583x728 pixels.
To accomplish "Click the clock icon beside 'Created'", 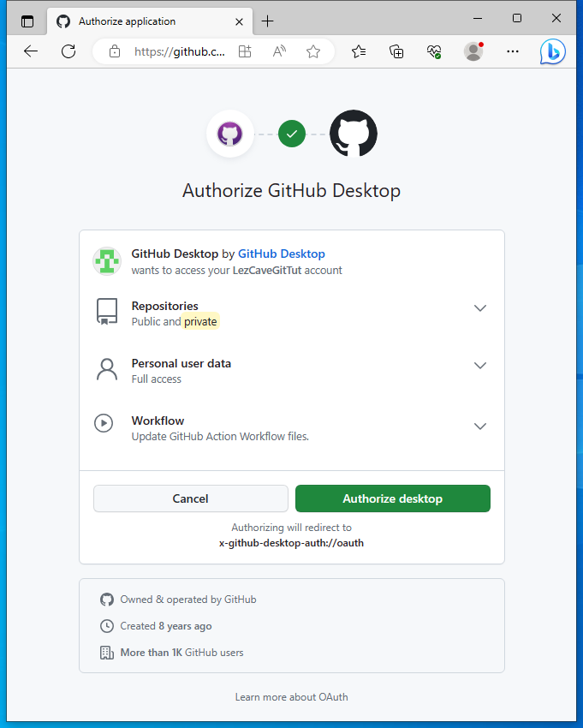I will coord(107,626).
